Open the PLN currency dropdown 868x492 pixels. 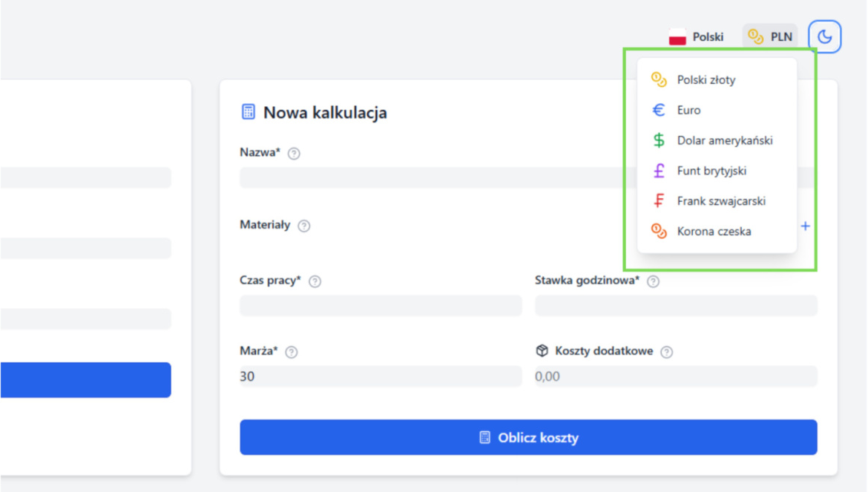(770, 36)
